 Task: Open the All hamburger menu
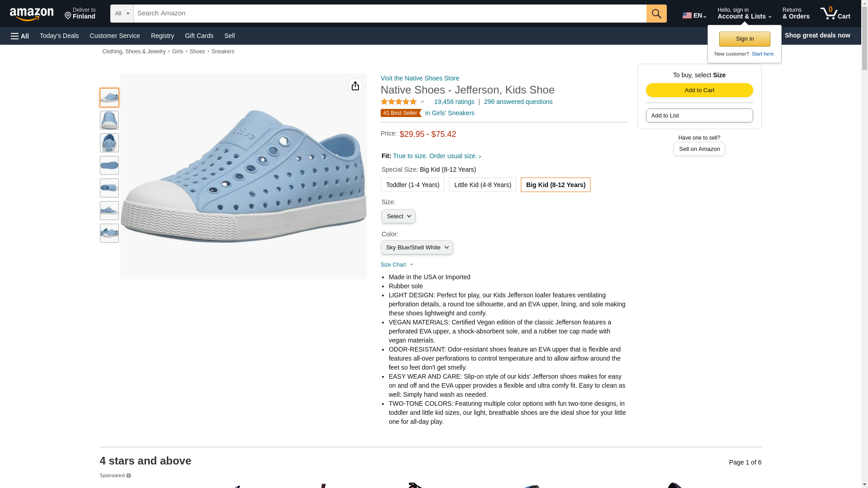pos(20,36)
